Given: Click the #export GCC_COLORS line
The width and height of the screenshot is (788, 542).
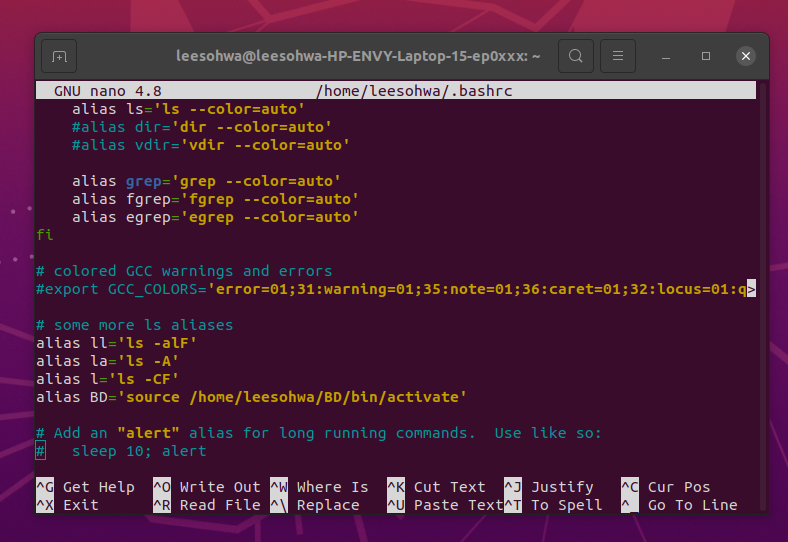Looking at the screenshot, I should [391, 290].
